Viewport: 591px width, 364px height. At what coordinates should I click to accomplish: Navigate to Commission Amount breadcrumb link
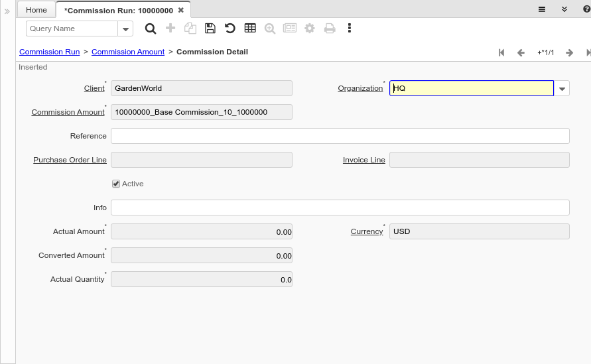click(128, 52)
